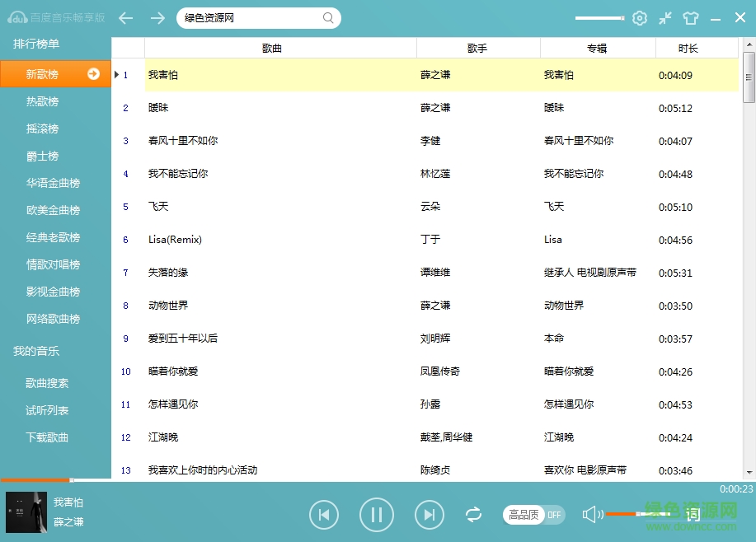This screenshot has height=542, width=756.
Task: Open the volume speaker icon
Action: pos(592,514)
